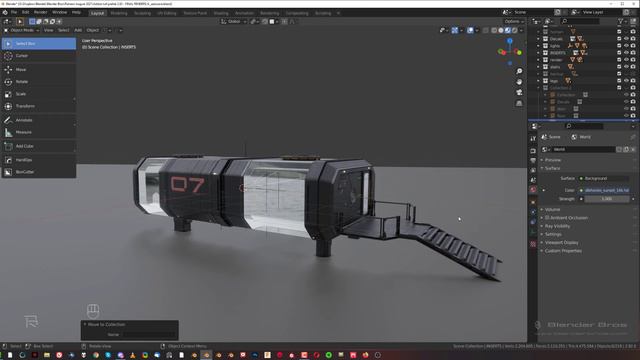This screenshot has height=360, width=640.
Task: Select the Move tool
Action: pos(39,70)
